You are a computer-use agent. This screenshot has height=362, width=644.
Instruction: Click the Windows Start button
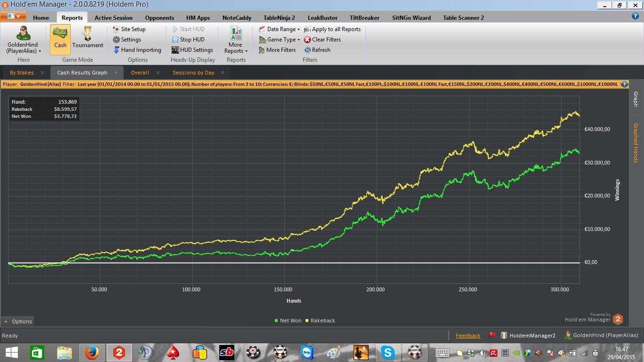(x=11, y=352)
